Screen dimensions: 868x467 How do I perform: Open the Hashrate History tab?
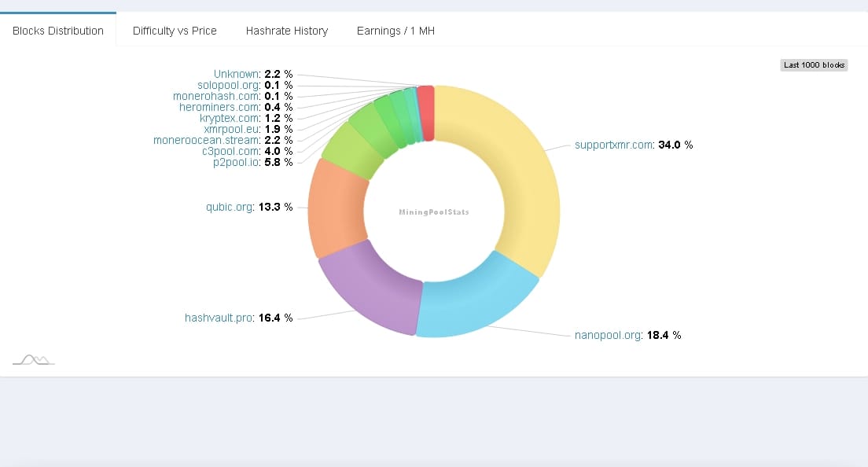[286, 31]
